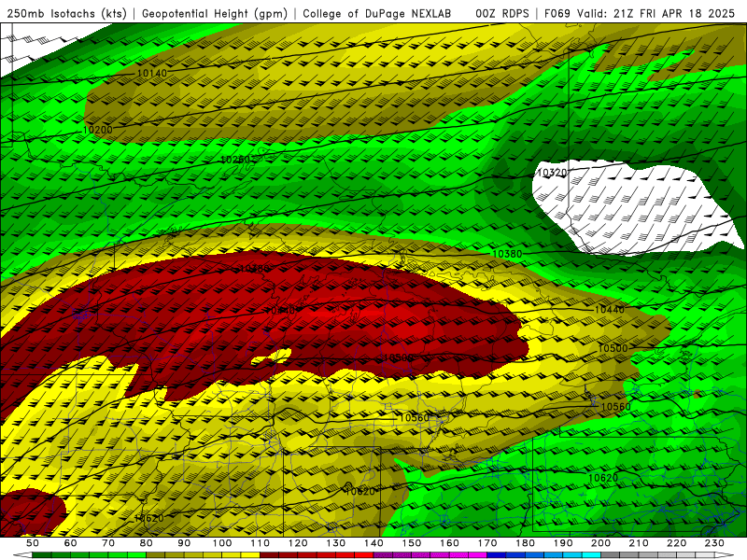Click the 10500 contour label in yellow shading
Screen dimensions: 747x560
click(x=613, y=348)
